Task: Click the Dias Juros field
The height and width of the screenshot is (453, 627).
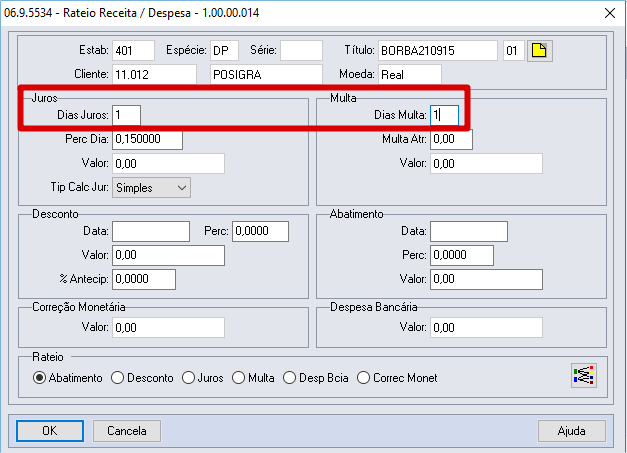Action: click(x=126, y=115)
